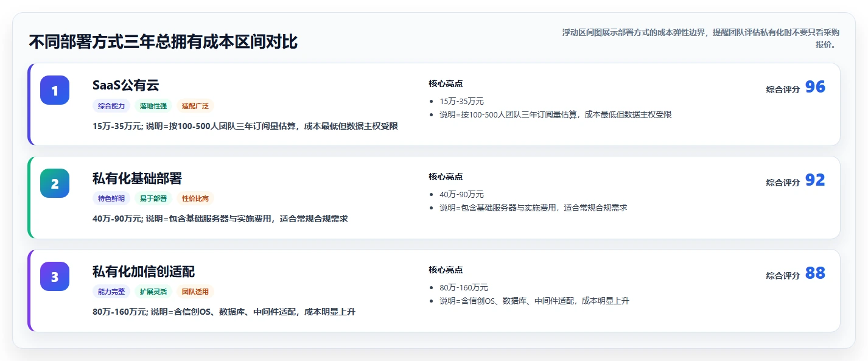Click the bullet item 80万-160万元
The height and width of the screenshot is (361, 868).
coord(464,288)
